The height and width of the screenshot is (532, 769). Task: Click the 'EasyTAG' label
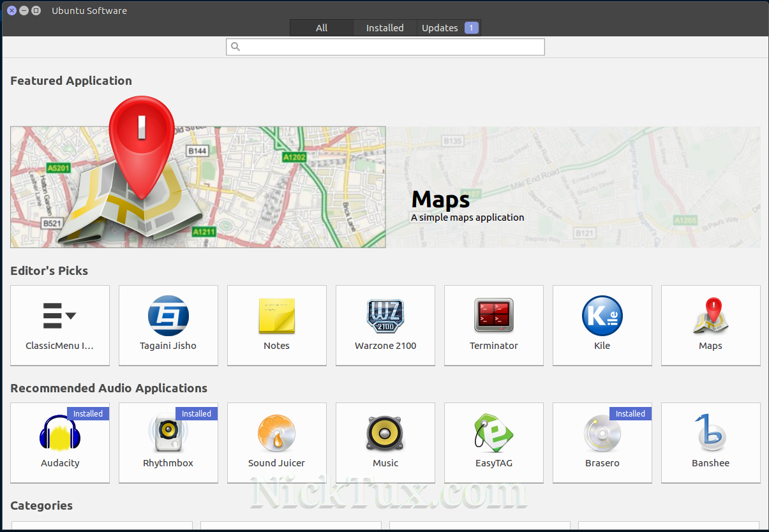coord(494,463)
